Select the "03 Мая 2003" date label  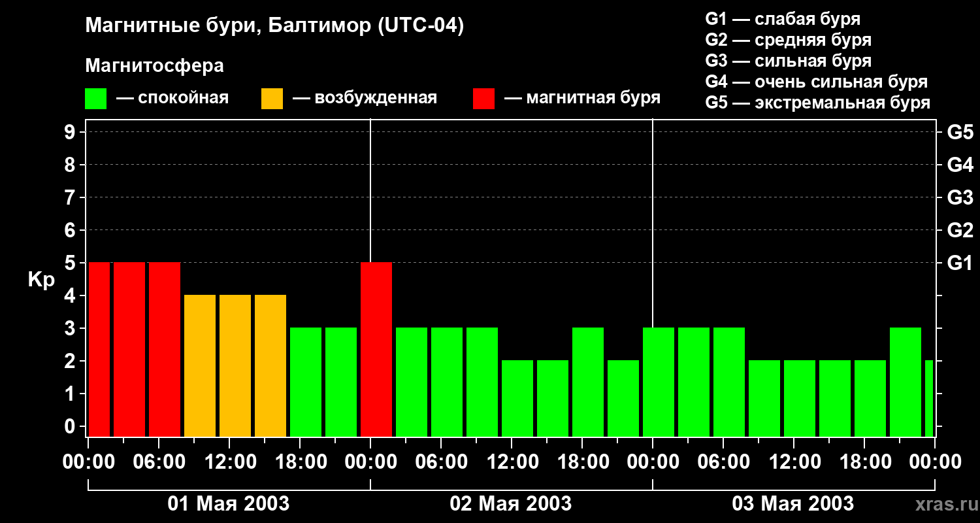click(792, 503)
